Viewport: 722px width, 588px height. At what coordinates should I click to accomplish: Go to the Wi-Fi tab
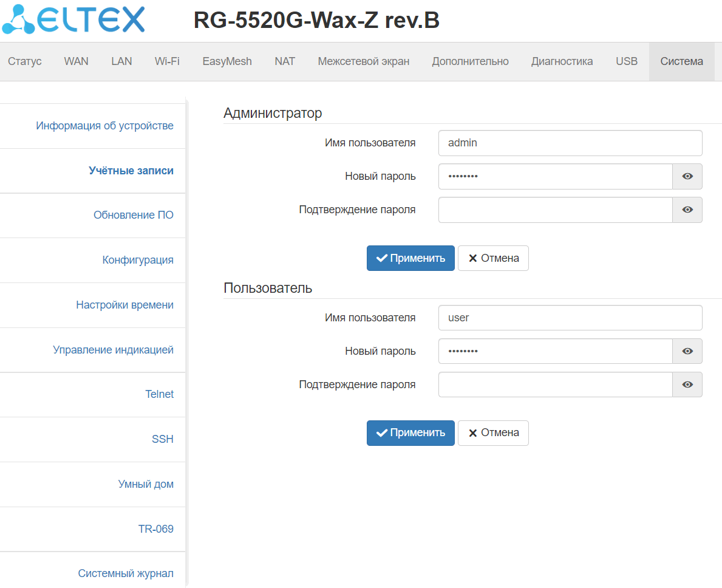(x=167, y=62)
